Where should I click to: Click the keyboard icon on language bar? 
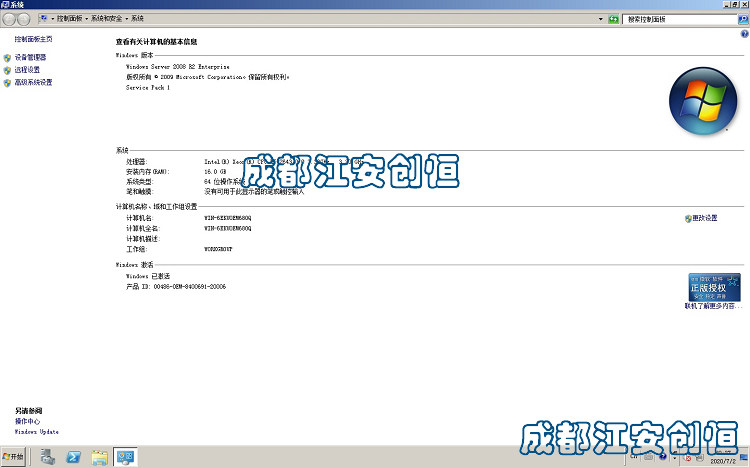pyautogui.click(x=648, y=457)
